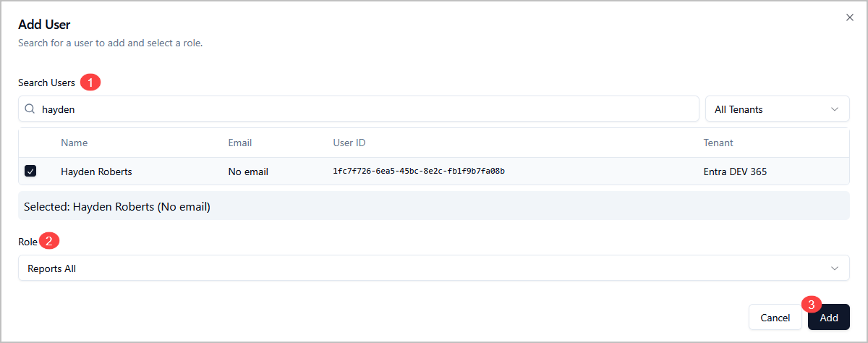Click the Email column header
The image size is (868, 343).
[240, 143]
